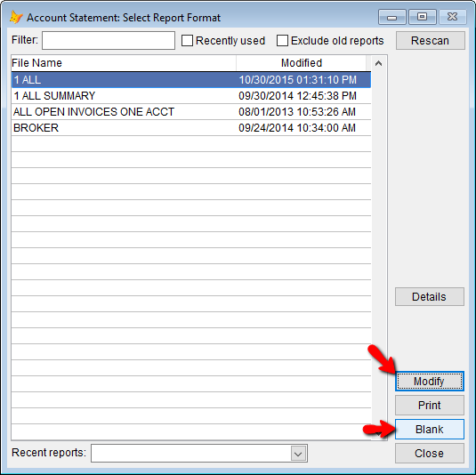Sort by the File Name column header
The image size is (476, 475).
(x=124, y=63)
